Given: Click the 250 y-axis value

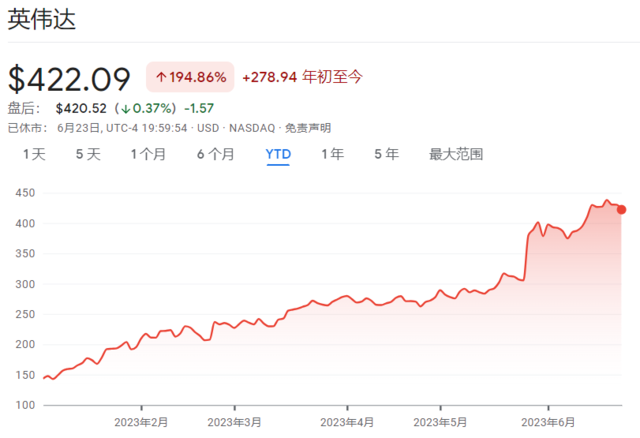Looking at the screenshot, I should 25,314.
